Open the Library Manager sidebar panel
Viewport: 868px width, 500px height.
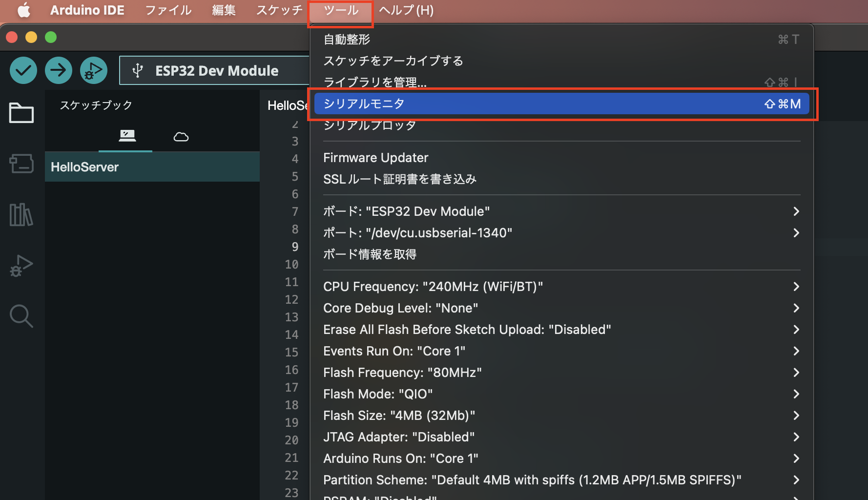click(x=21, y=215)
